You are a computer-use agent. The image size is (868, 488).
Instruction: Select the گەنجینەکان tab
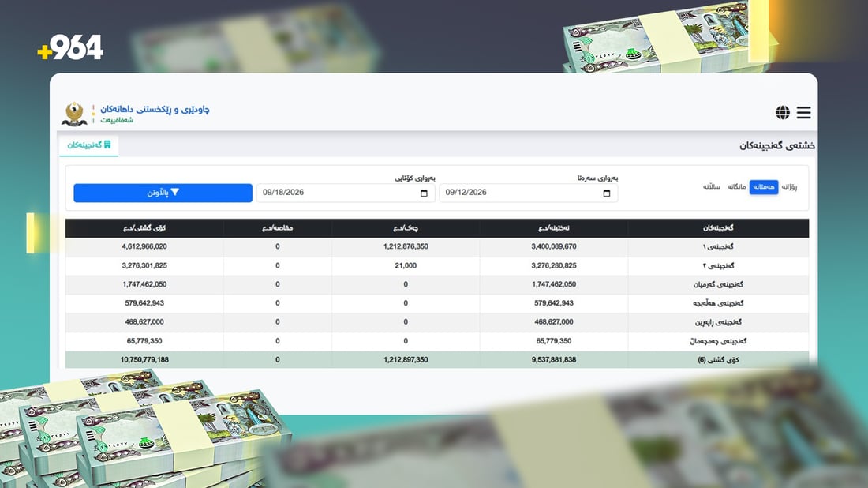point(89,145)
